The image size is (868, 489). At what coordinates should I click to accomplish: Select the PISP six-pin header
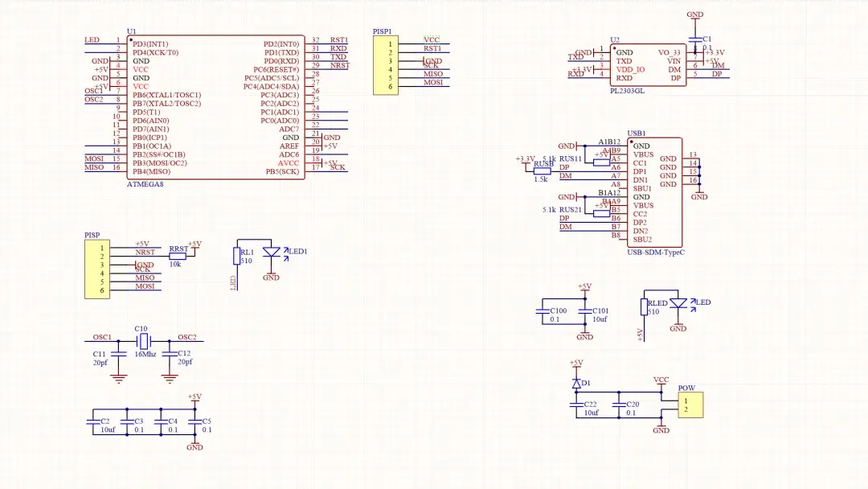(x=97, y=269)
